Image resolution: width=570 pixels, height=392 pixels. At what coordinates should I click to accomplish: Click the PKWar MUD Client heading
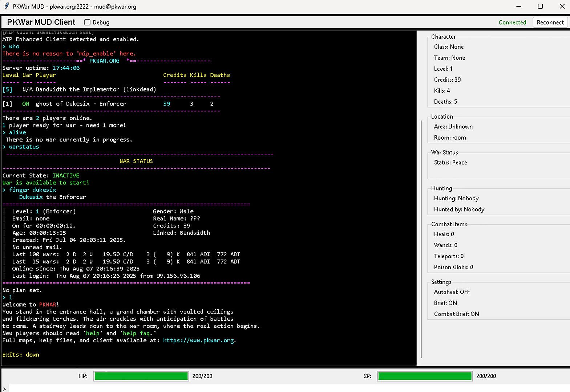tap(41, 23)
